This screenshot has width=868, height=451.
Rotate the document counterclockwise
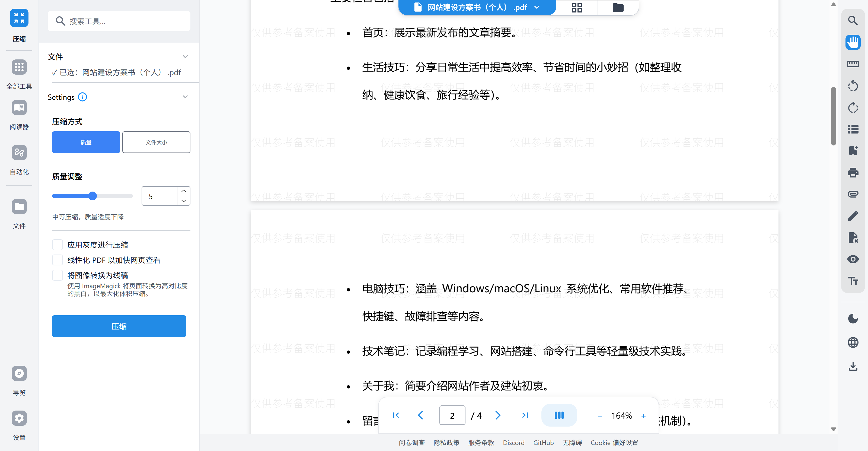tap(853, 86)
